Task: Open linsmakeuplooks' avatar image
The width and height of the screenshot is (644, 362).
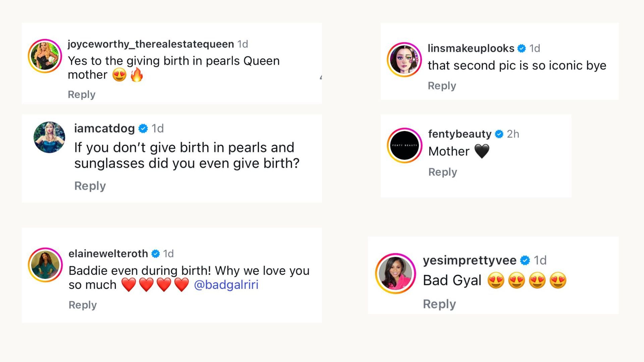Action: 405,60
